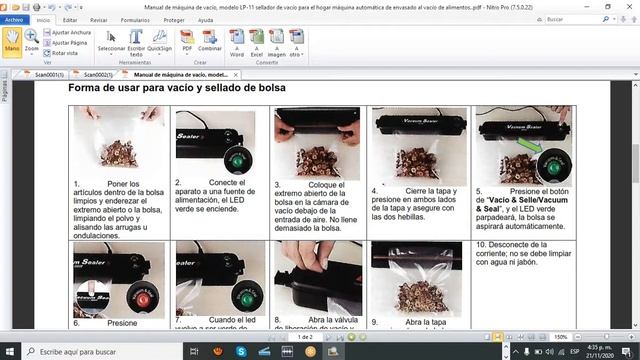
Task: Click the ESP language indicator
Action: [574, 351]
